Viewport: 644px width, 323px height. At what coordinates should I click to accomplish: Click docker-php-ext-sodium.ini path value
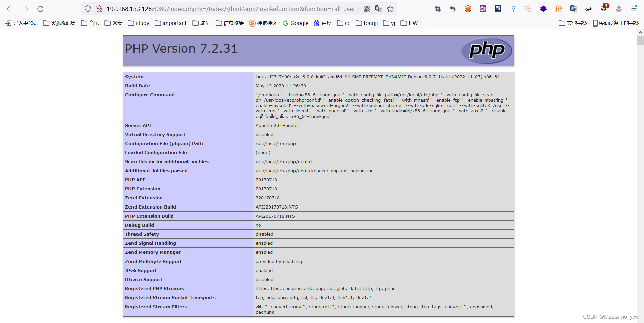coord(314,171)
